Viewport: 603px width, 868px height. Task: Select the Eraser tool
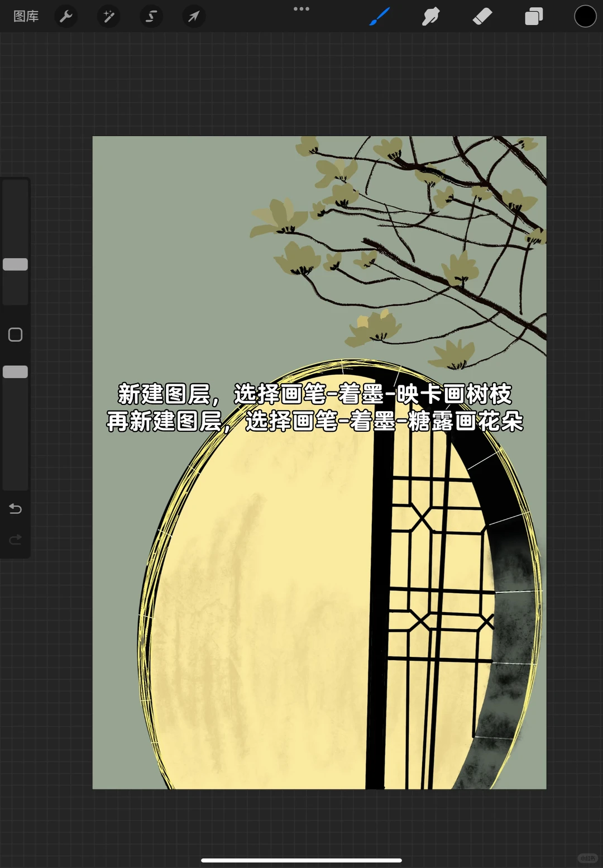tap(482, 16)
